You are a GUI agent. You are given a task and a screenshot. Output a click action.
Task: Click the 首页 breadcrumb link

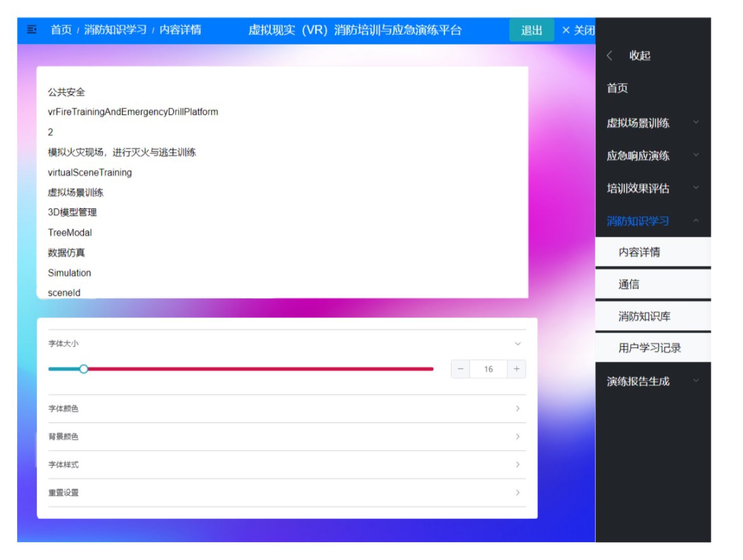(x=61, y=30)
